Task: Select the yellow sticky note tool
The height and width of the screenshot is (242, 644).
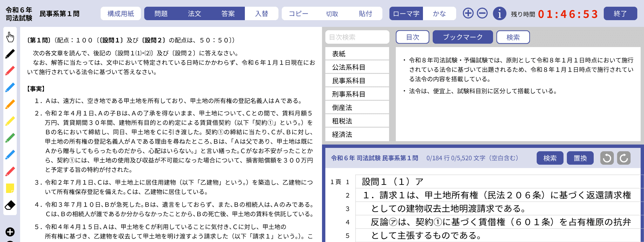Action: tap(10, 188)
